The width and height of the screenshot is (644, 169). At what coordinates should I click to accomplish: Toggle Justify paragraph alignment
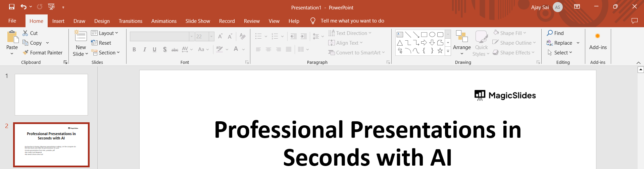coord(289,49)
